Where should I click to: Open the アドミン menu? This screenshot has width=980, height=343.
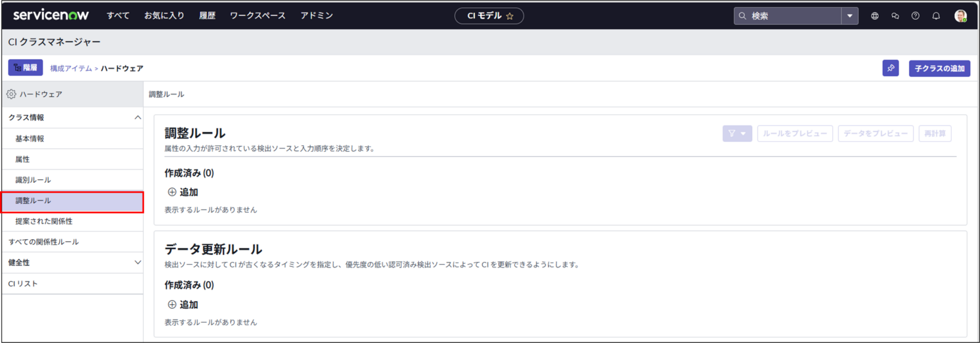click(x=317, y=15)
